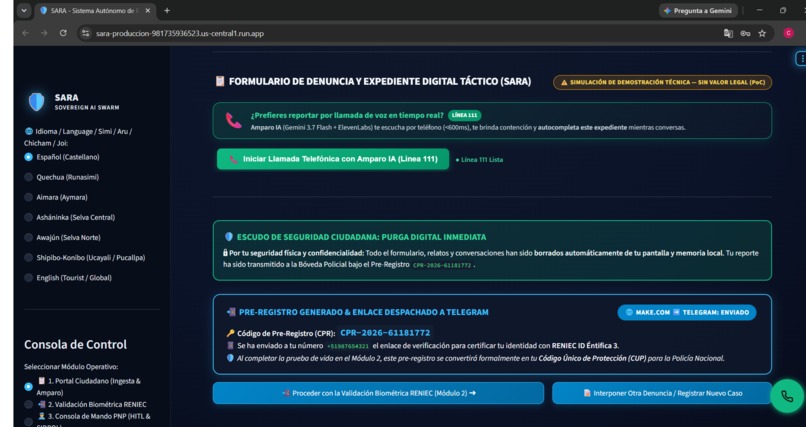Open the three-dot menu at page edge

point(801,59)
